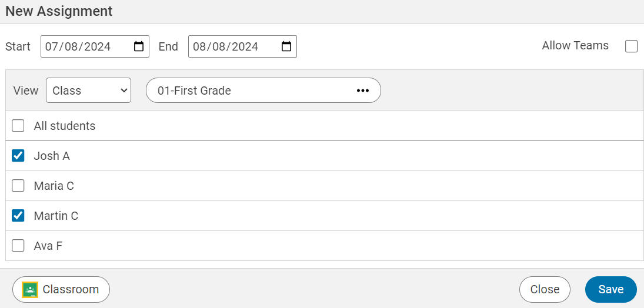Click the Maria C student name
Screen dimensions: 644x308
(x=54, y=186)
